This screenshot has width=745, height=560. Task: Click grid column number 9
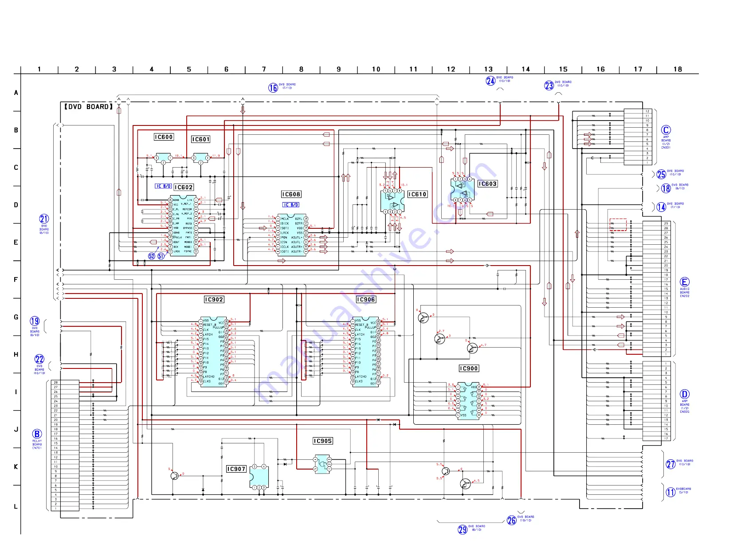coord(339,69)
